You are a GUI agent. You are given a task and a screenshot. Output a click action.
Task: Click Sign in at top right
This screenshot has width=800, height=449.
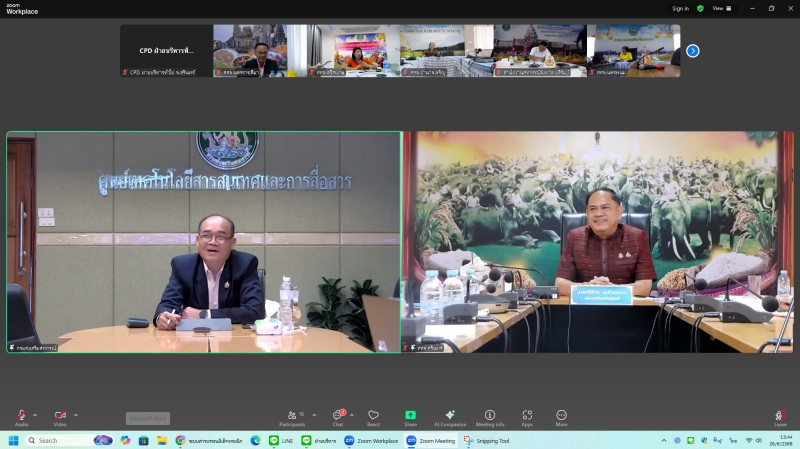(680, 8)
